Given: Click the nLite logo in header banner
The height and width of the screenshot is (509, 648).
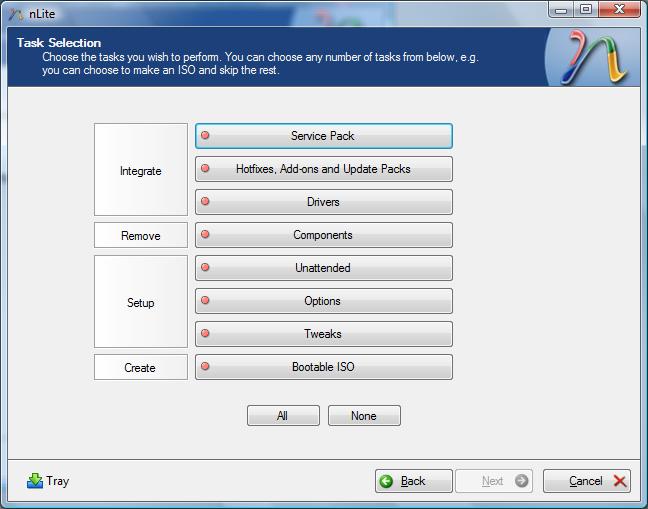Looking at the screenshot, I should point(594,57).
